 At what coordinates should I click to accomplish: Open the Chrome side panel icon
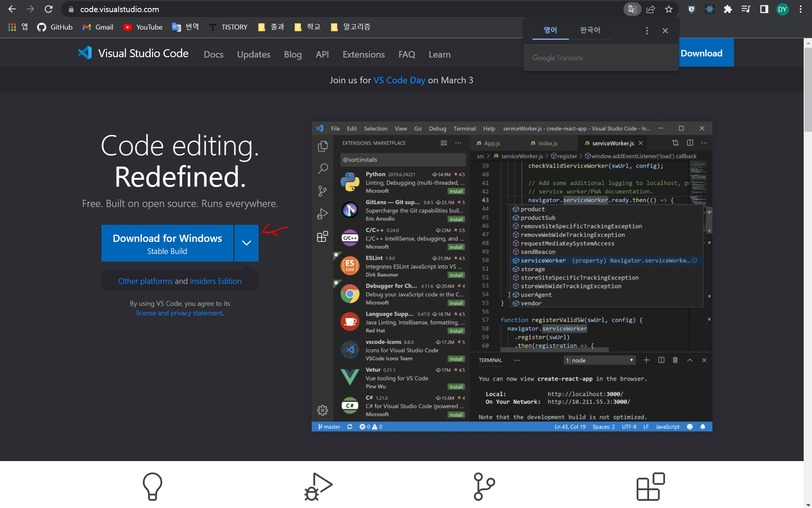point(764,9)
